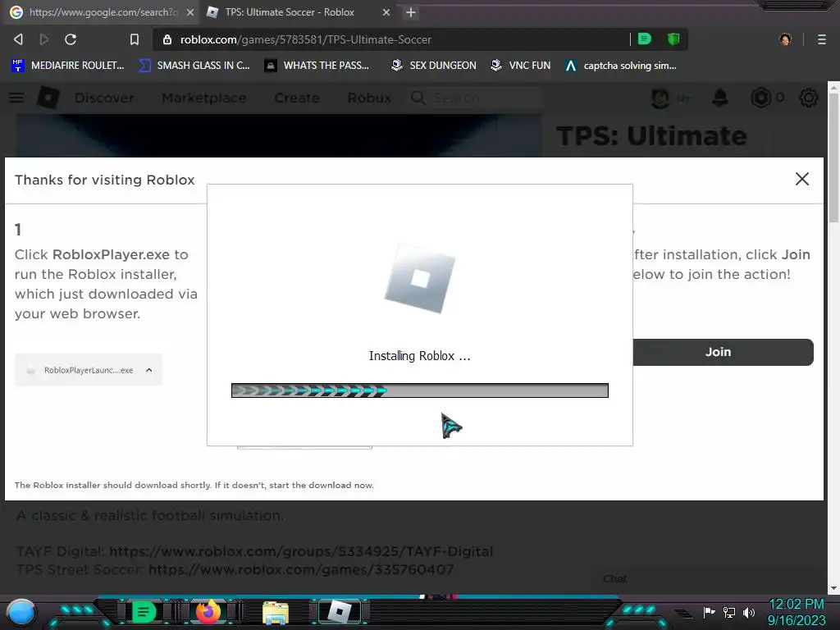Open the green chat app taskbar icon
This screenshot has height=630, width=840.
tap(143, 612)
